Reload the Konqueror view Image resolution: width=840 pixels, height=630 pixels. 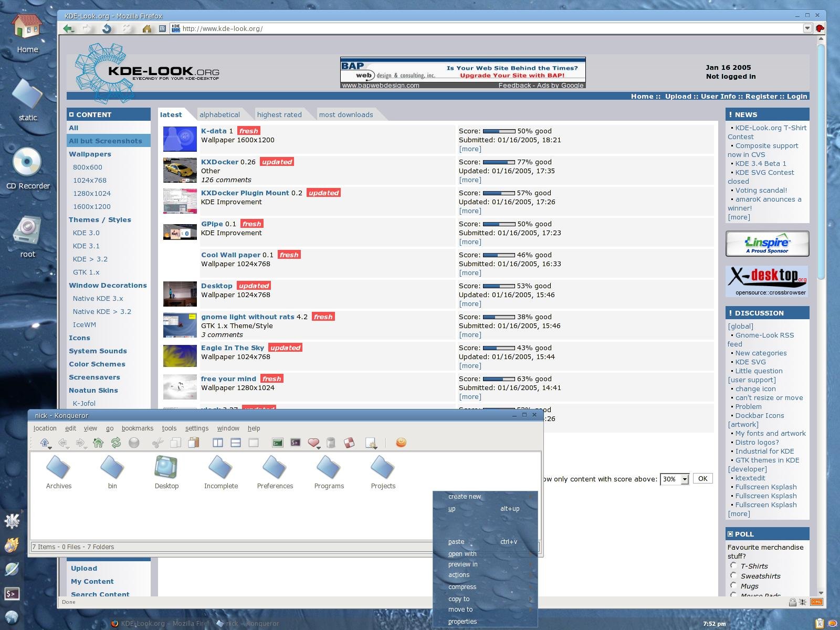tap(116, 443)
